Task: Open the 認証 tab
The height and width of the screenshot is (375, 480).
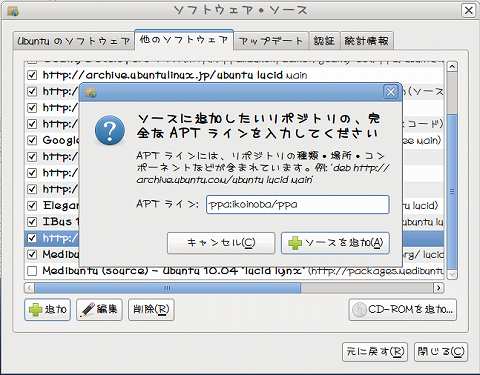Action: click(324, 41)
